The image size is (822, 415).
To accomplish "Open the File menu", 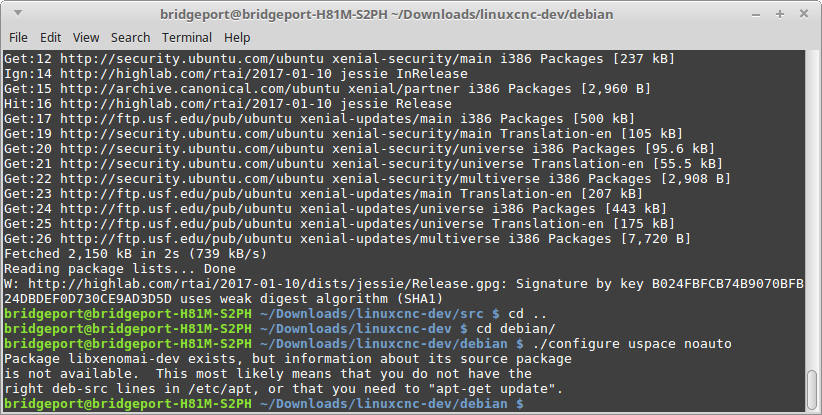I will click(x=19, y=37).
